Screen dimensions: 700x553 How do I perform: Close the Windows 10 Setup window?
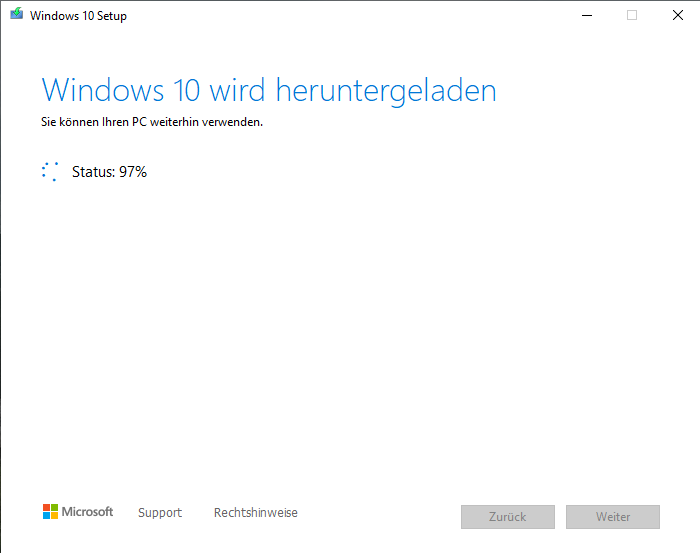(678, 16)
